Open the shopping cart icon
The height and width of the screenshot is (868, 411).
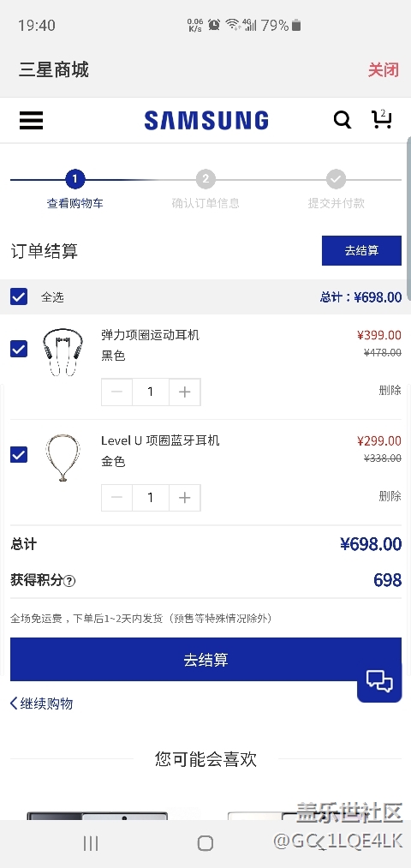(382, 119)
